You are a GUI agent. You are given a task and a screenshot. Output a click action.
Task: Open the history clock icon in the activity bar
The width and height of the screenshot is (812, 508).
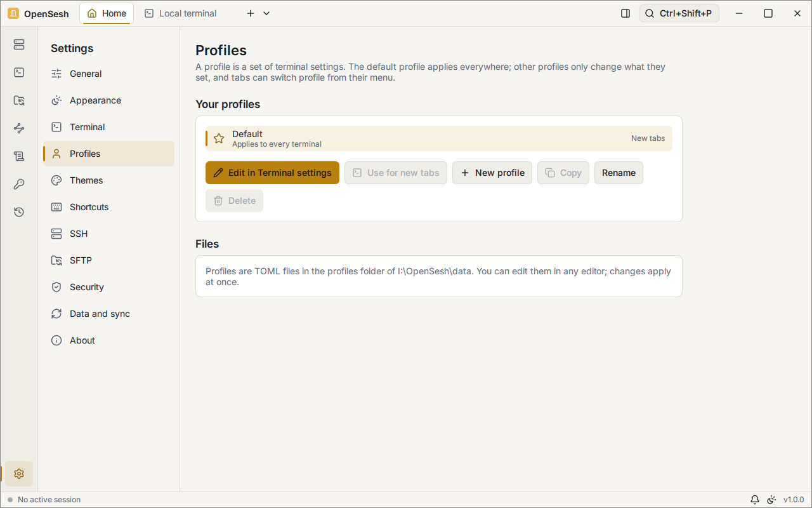19,212
